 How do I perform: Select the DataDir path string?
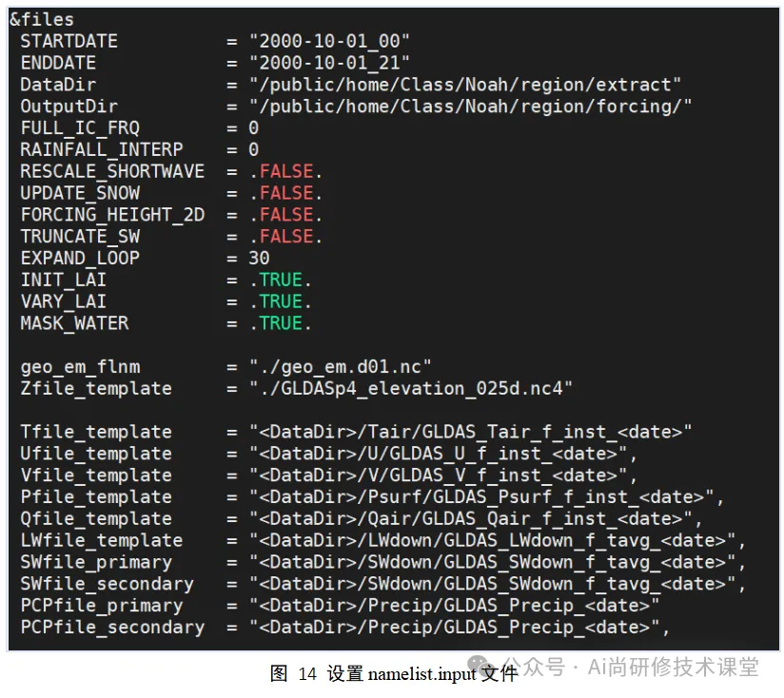[x=465, y=85]
